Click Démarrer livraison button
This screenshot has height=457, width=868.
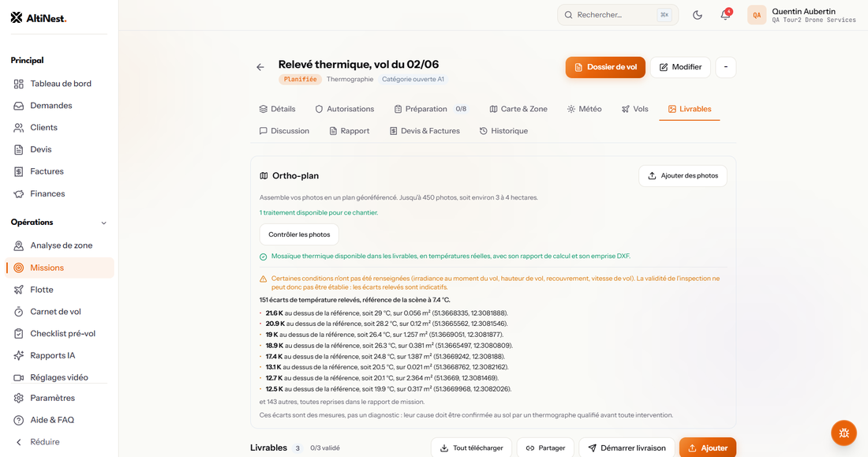coord(627,448)
